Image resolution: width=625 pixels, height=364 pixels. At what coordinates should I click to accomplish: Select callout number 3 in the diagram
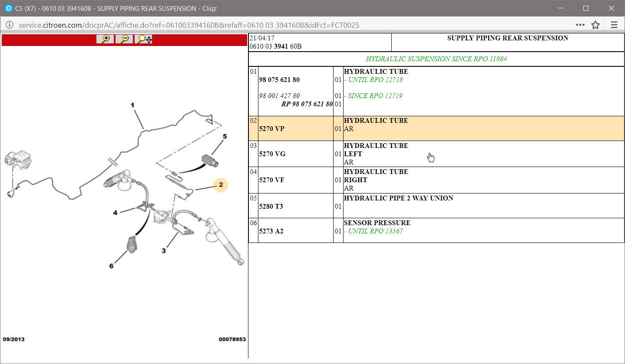[x=164, y=251]
